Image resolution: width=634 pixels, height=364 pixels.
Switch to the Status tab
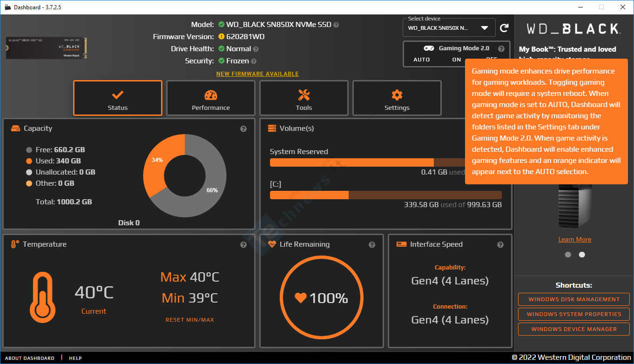pos(118,98)
